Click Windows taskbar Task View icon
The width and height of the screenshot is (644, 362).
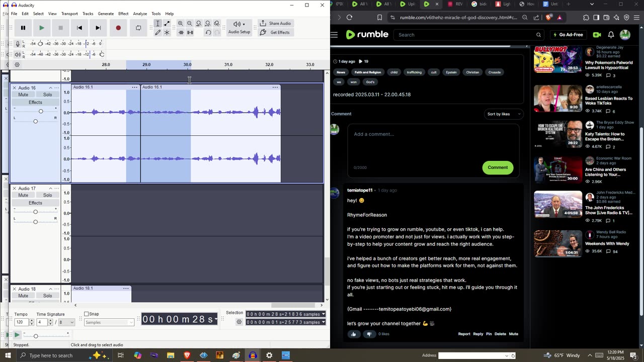point(121,355)
